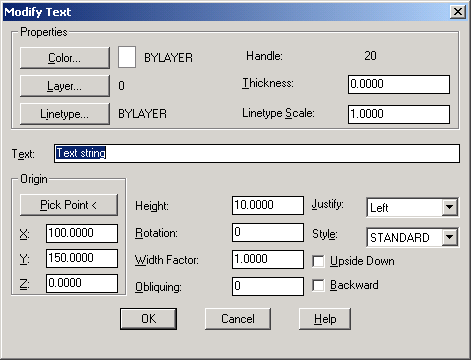The image size is (471, 360).
Task: Confirm changes with OK button
Action: click(x=148, y=319)
